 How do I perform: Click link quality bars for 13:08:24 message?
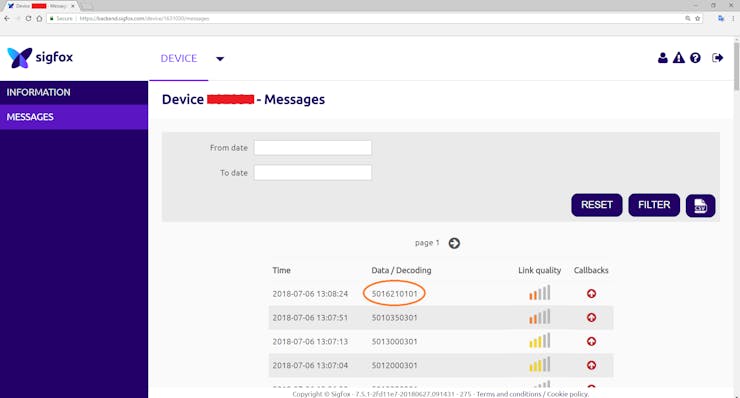click(539, 293)
